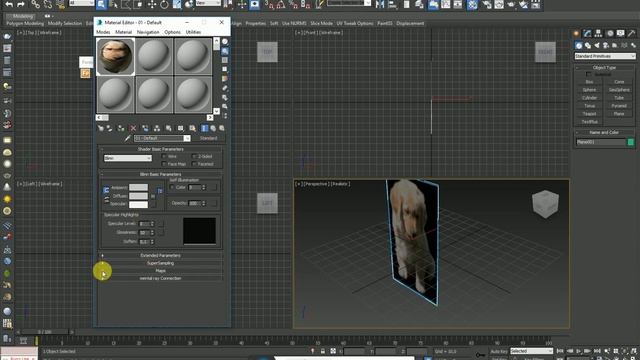Click the Box primitive button

(x=589, y=82)
